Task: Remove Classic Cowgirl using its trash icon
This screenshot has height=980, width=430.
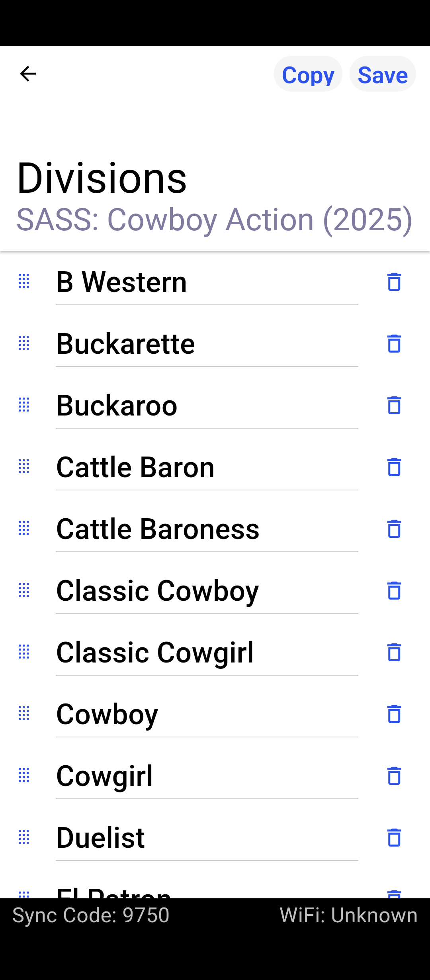Action: pyautogui.click(x=394, y=652)
